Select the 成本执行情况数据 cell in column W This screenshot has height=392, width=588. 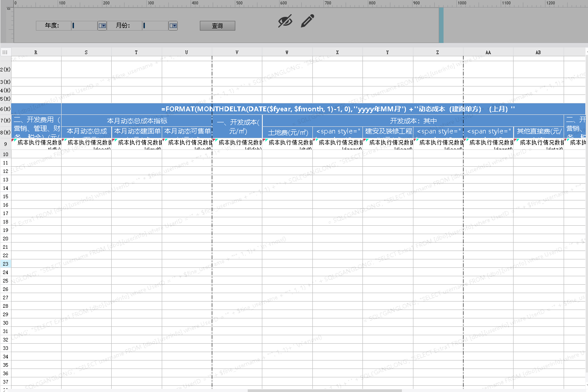[287, 144]
